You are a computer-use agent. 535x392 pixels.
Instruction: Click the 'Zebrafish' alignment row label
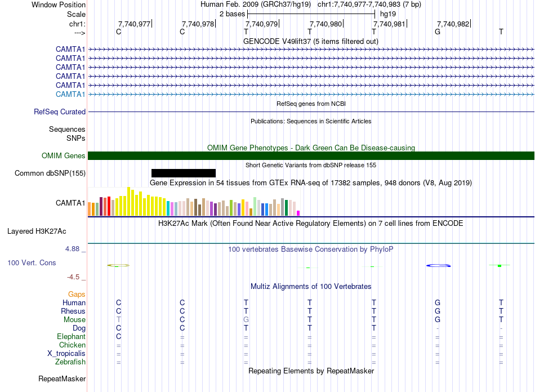pos(70,362)
